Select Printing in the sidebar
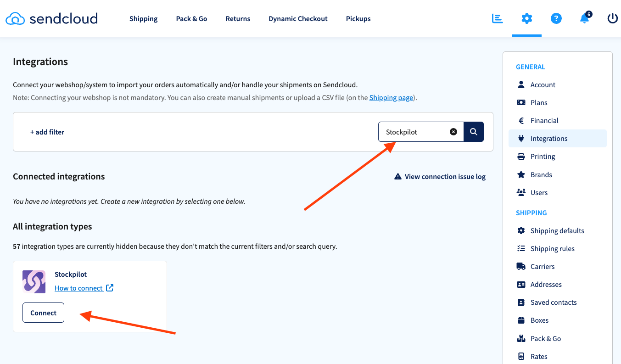The width and height of the screenshot is (621, 364). click(558, 157)
